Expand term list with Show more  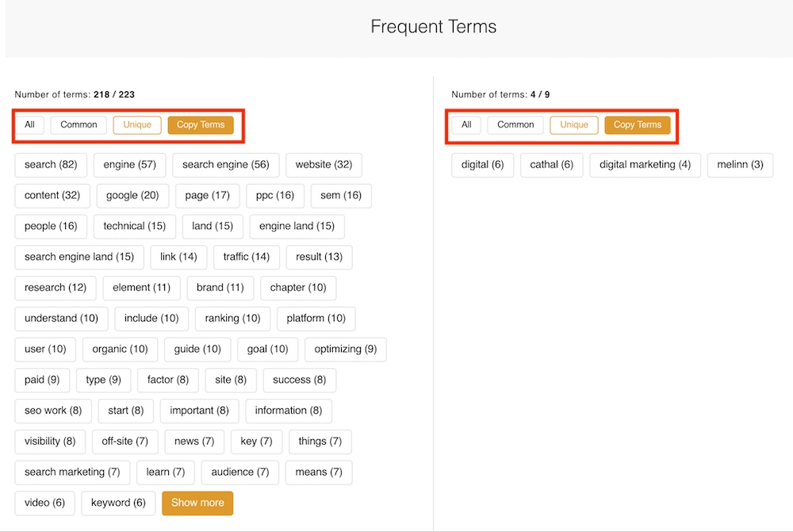coord(197,503)
